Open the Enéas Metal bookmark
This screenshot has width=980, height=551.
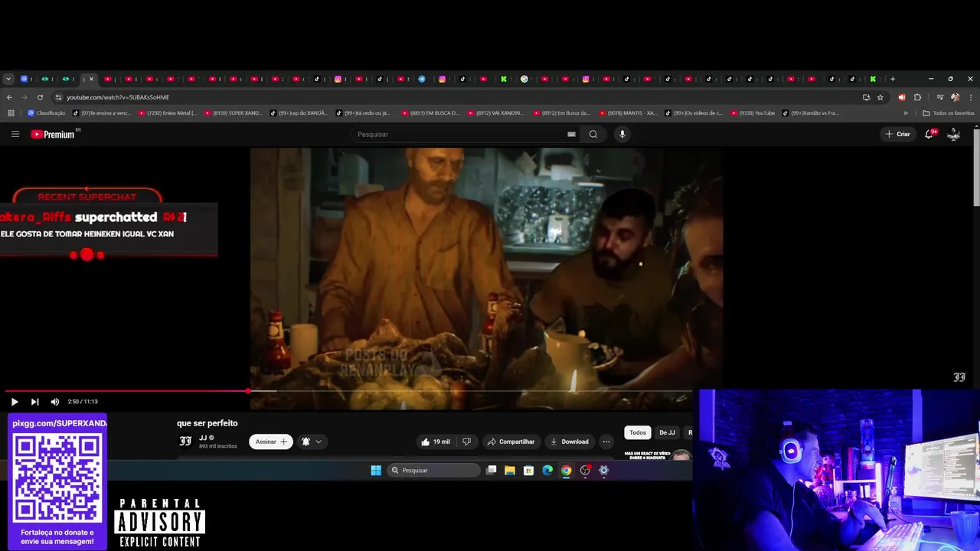(x=168, y=113)
